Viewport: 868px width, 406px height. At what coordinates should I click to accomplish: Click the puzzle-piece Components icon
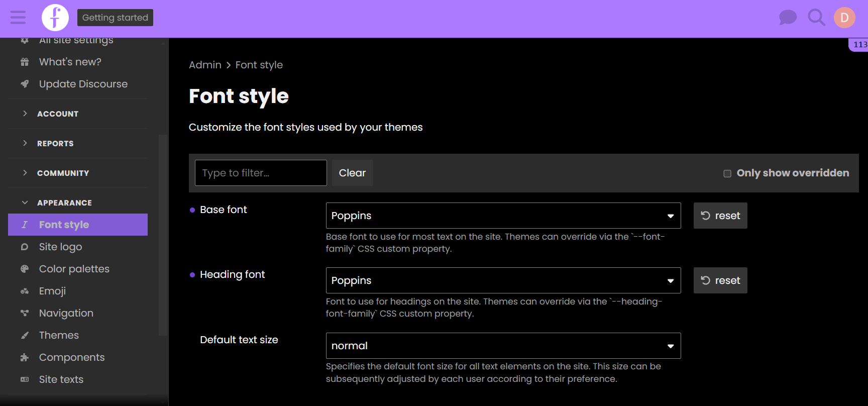coord(25,357)
